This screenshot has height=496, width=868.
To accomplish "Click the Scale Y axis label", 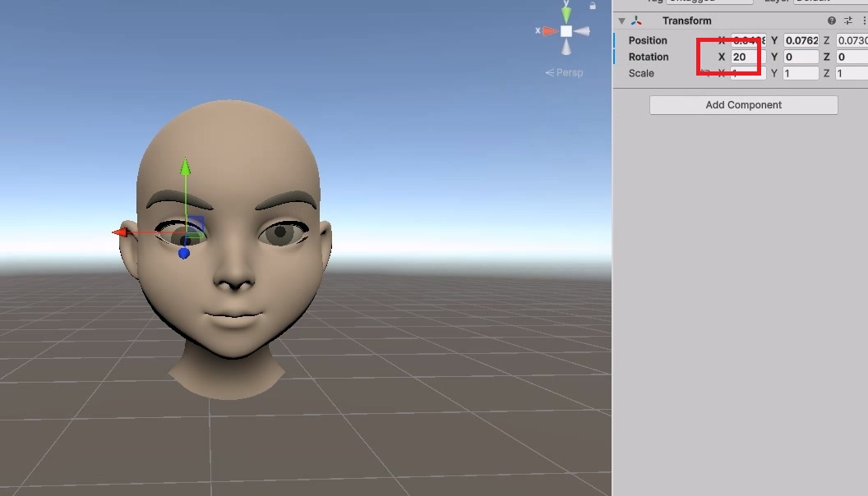I will coord(774,74).
